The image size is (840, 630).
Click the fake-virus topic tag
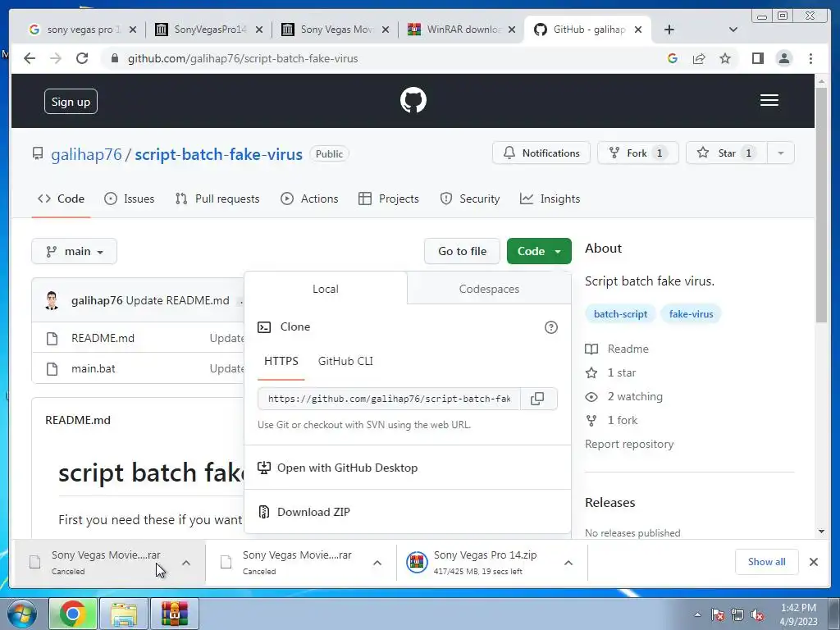tap(691, 314)
